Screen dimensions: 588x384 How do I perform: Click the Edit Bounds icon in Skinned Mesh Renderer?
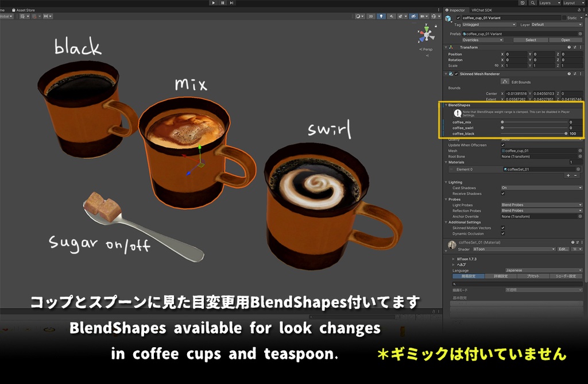tap(505, 81)
